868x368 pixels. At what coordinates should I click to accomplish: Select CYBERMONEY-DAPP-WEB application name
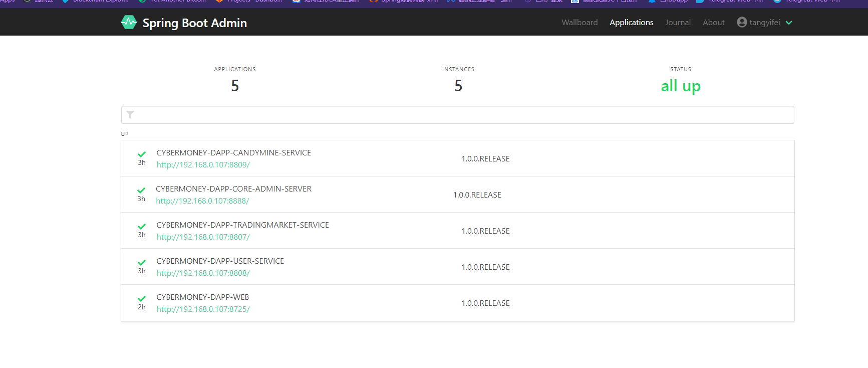[x=203, y=297]
